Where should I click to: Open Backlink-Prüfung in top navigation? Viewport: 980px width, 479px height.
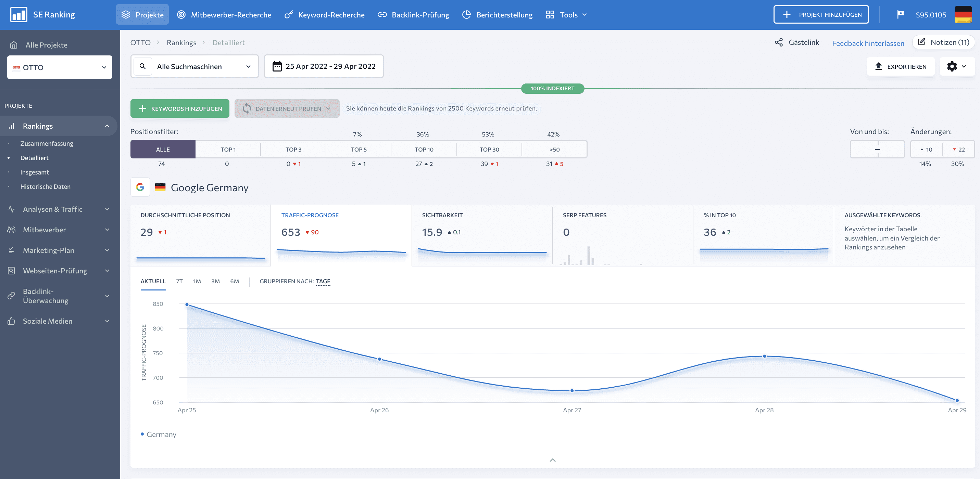point(413,15)
